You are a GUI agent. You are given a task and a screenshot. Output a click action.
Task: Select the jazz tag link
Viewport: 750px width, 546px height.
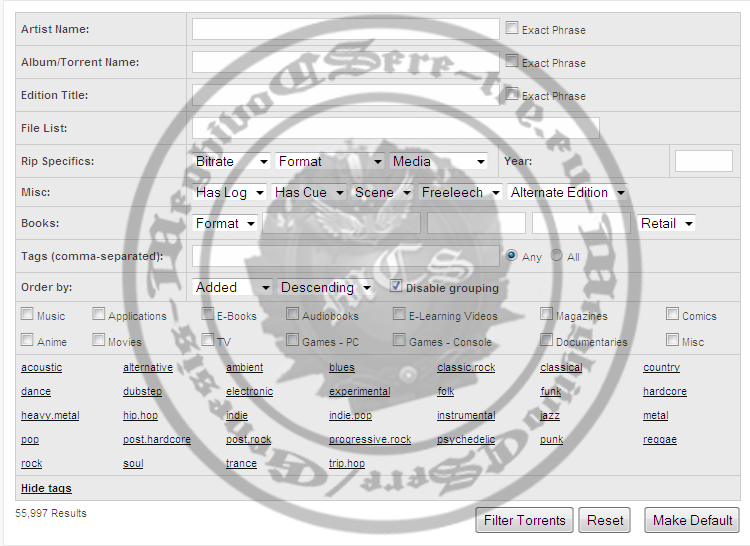[550, 415]
